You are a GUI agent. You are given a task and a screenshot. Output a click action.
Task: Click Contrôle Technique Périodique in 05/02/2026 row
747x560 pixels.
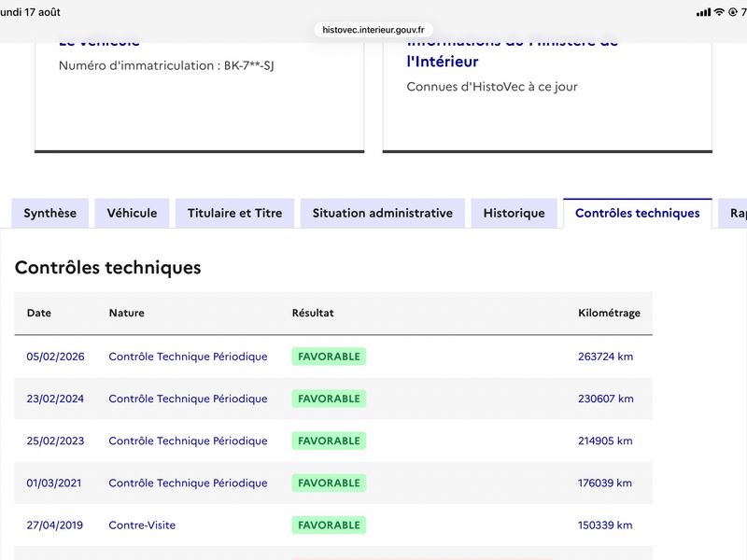click(189, 357)
